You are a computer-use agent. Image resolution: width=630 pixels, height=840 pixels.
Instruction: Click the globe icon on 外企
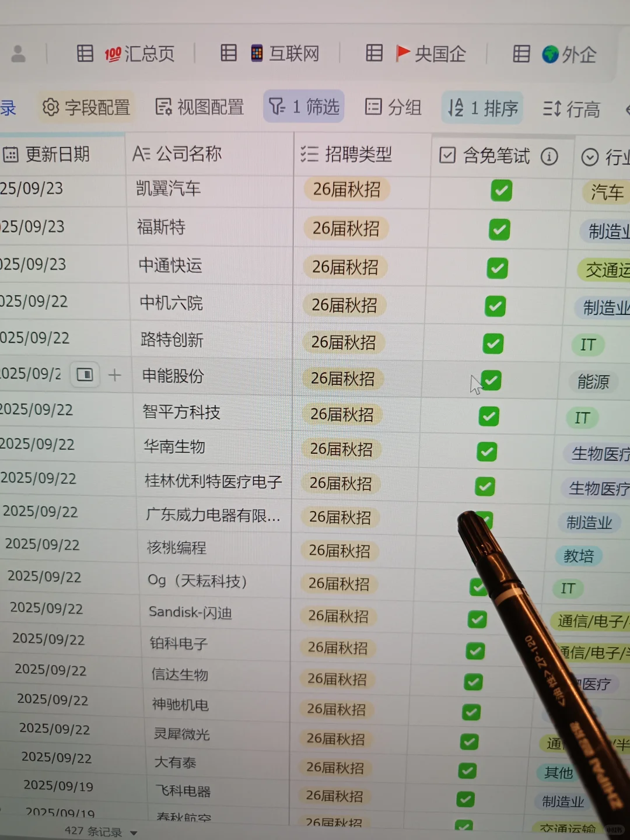coord(550,54)
